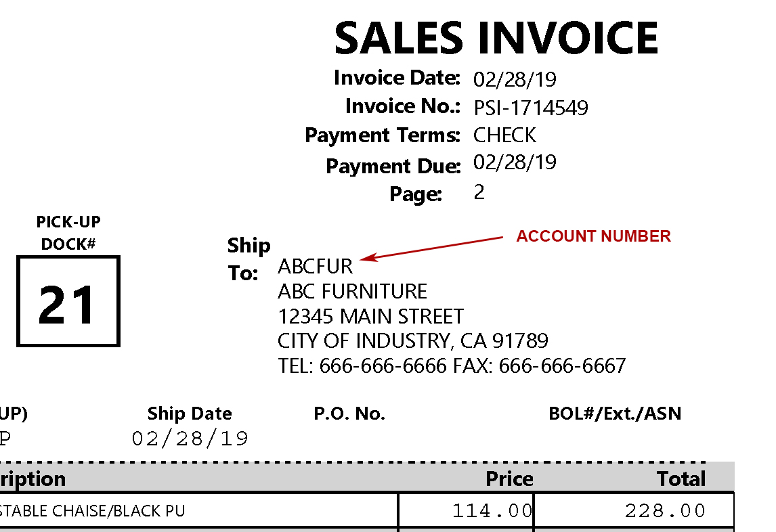Click the price cell 114.00
This screenshot has height=532, width=776.
click(492, 511)
